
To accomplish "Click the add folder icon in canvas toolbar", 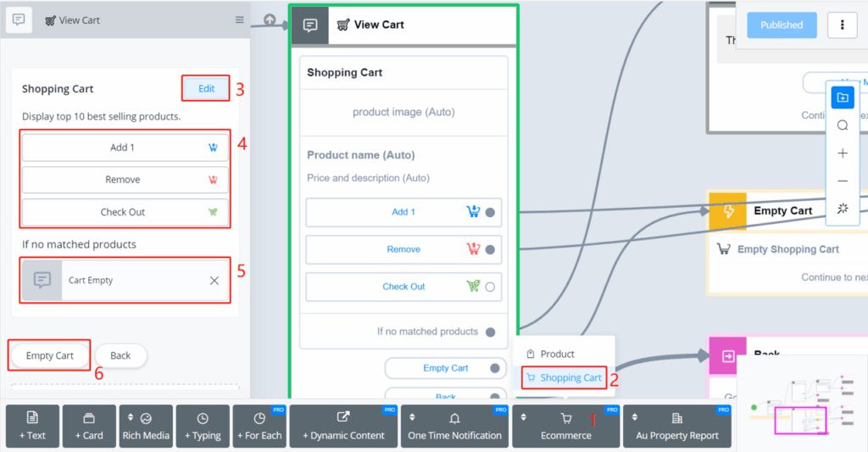I will [843, 98].
